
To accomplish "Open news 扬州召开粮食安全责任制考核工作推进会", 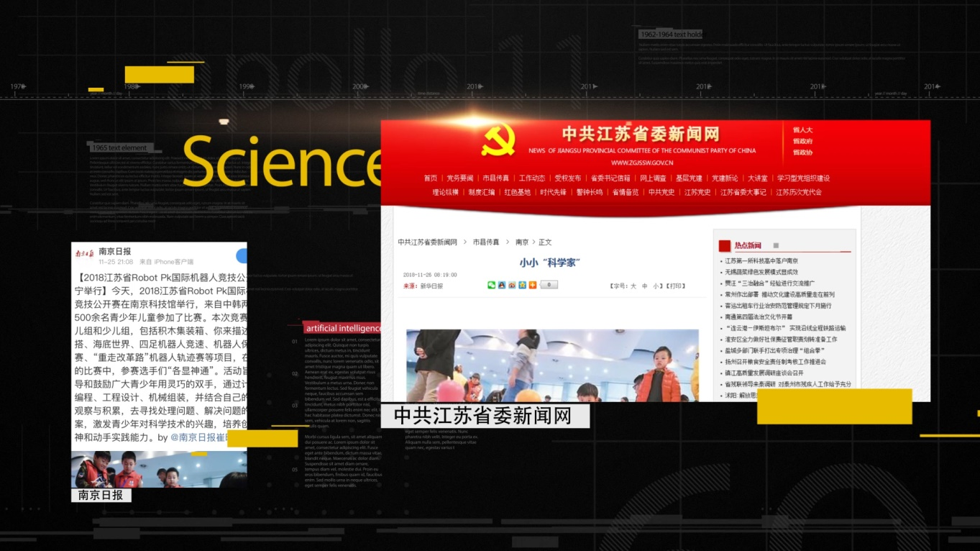I will point(776,362).
